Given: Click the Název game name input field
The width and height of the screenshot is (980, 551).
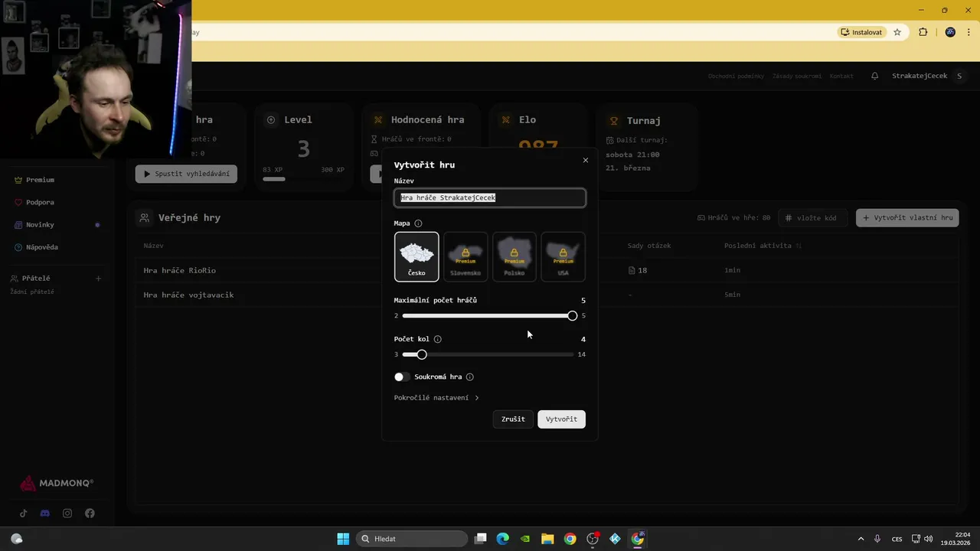Looking at the screenshot, I should [490, 197].
